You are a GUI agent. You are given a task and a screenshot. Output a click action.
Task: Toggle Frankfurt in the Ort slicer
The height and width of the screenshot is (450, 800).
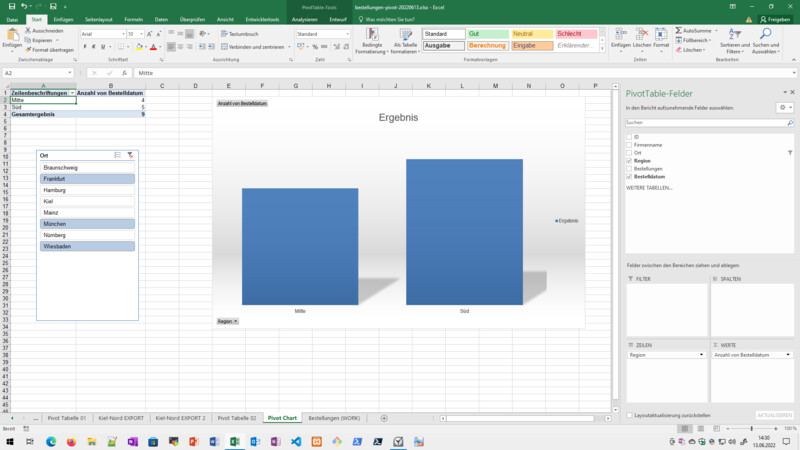[87, 179]
